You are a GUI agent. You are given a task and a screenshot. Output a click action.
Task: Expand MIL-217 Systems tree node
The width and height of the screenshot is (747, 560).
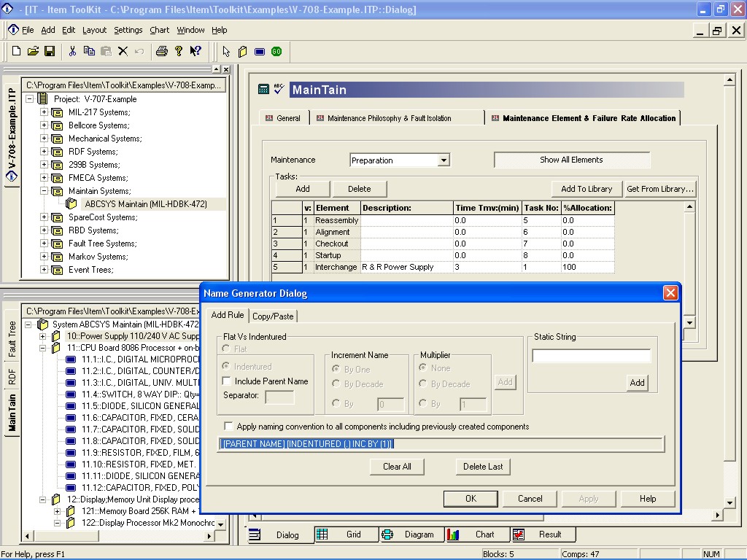click(x=44, y=112)
